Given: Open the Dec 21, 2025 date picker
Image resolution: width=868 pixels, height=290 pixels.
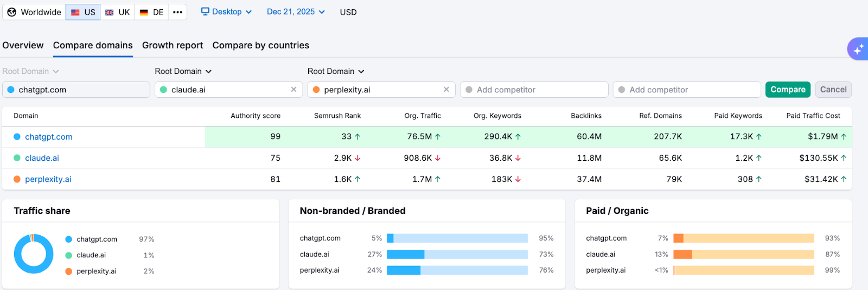Looking at the screenshot, I should [x=296, y=11].
